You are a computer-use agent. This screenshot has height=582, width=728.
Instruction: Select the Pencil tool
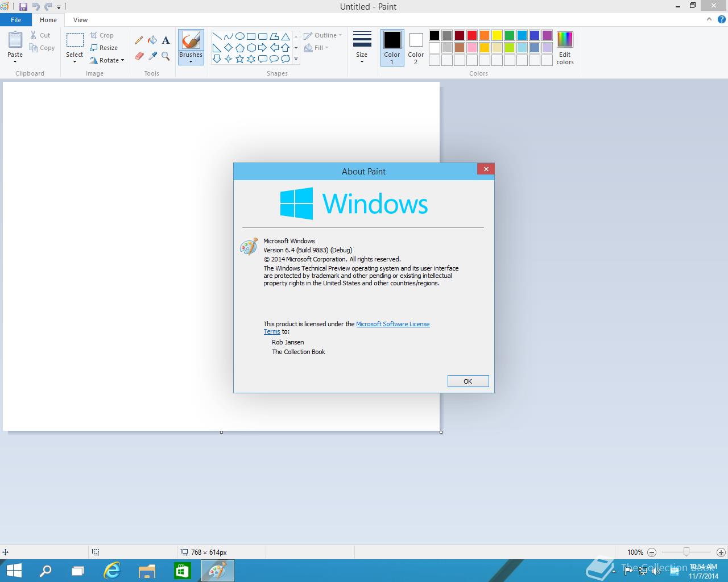[x=139, y=40]
